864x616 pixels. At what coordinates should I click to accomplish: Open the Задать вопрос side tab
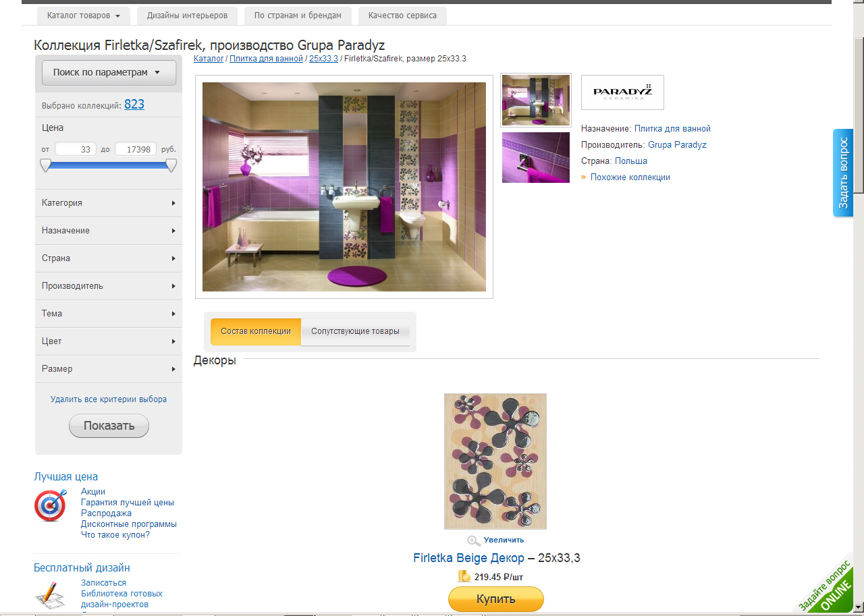pos(843,173)
